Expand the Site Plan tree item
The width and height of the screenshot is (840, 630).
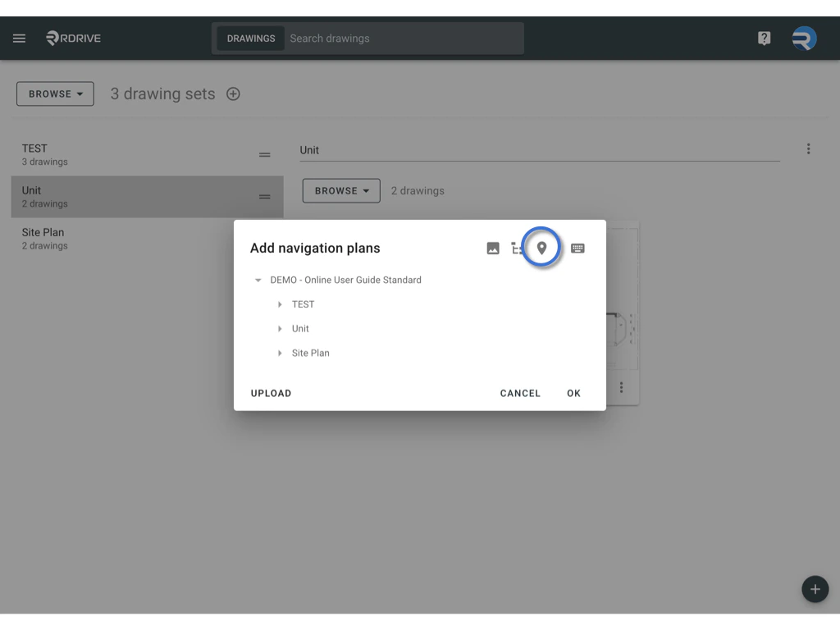(279, 353)
